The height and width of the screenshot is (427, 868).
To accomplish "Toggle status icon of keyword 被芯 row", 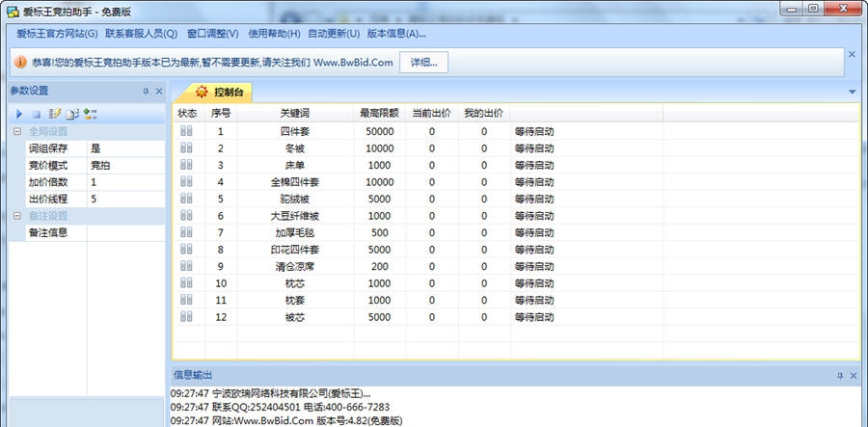I will 186,316.
